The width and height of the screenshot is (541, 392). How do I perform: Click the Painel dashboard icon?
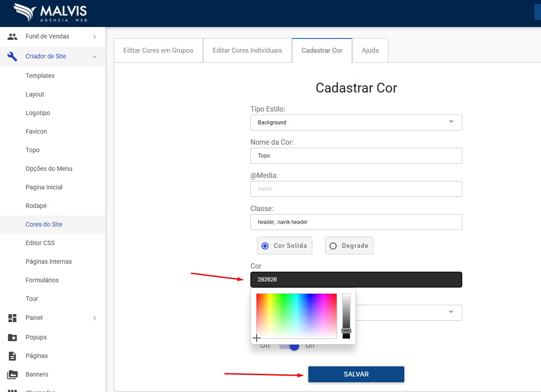pyautogui.click(x=12, y=318)
